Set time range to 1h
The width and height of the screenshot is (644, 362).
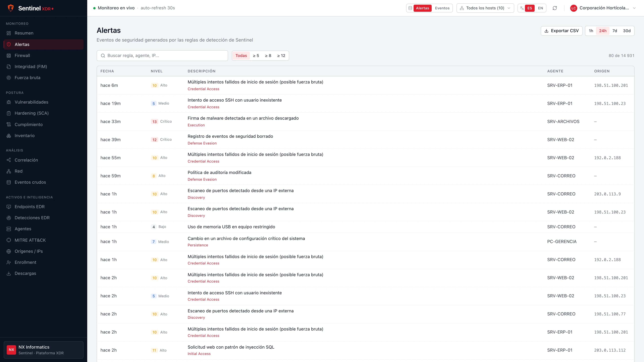click(x=591, y=31)
